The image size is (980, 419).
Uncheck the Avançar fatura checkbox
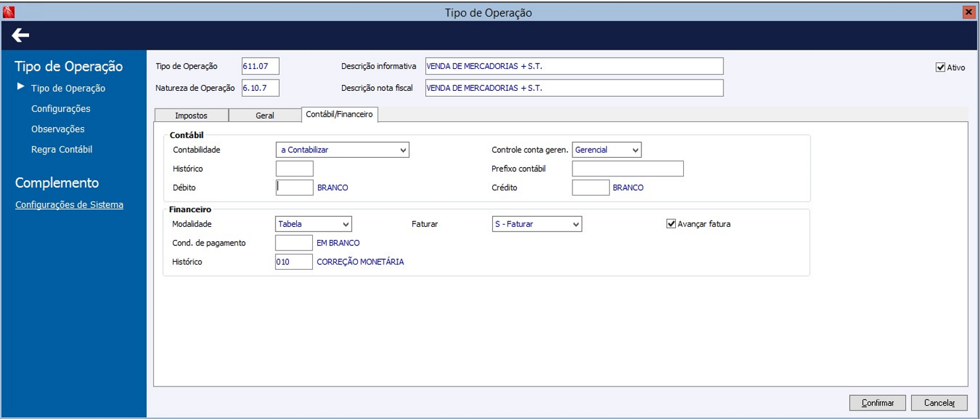[671, 224]
